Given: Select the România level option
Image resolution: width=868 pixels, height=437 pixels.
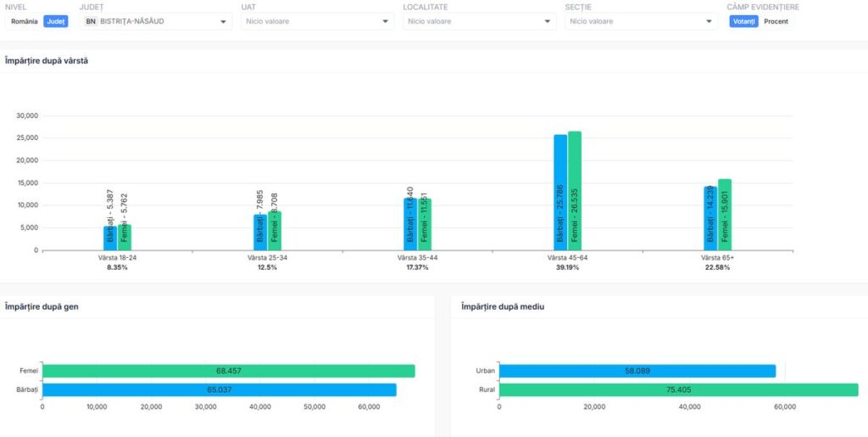Looking at the screenshot, I should tap(24, 21).
